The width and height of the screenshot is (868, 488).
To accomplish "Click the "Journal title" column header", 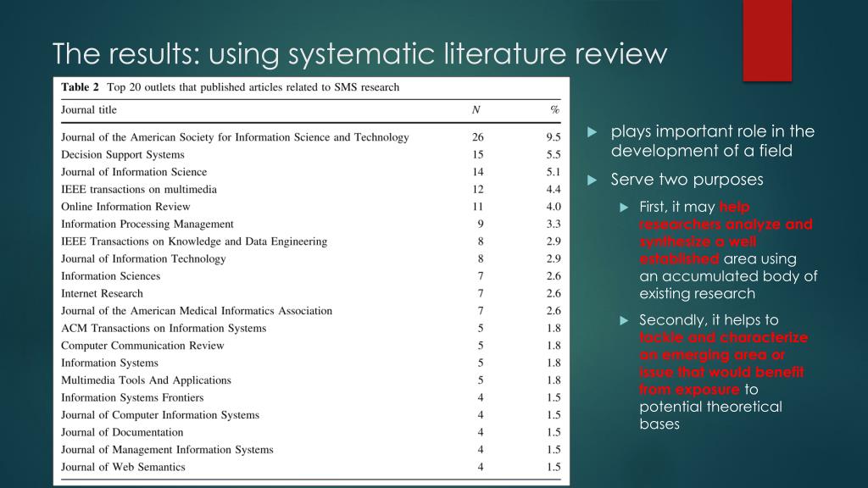I will (x=88, y=109).
